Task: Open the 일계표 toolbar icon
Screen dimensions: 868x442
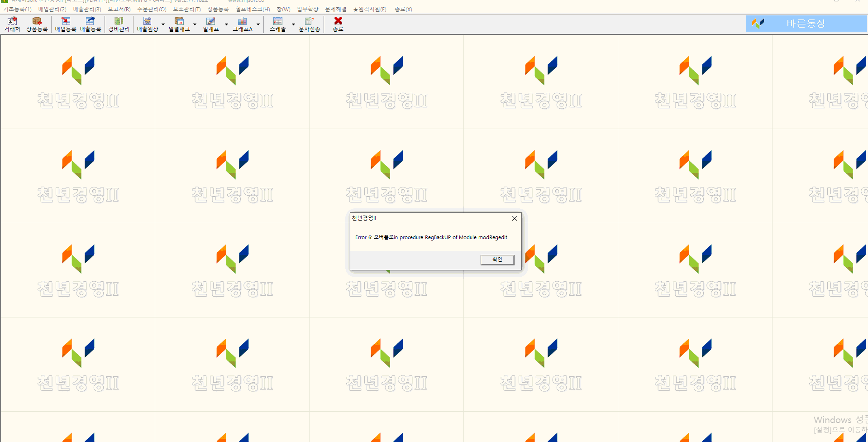Action: coord(211,24)
